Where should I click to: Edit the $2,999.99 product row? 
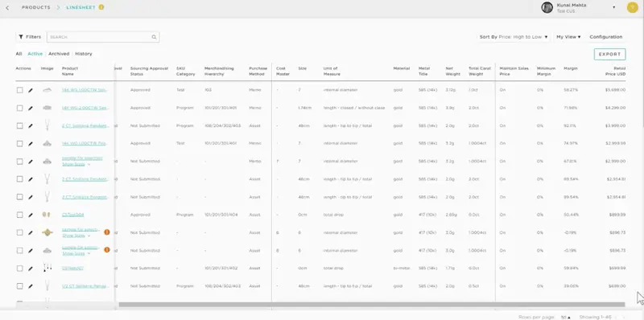tap(31, 144)
